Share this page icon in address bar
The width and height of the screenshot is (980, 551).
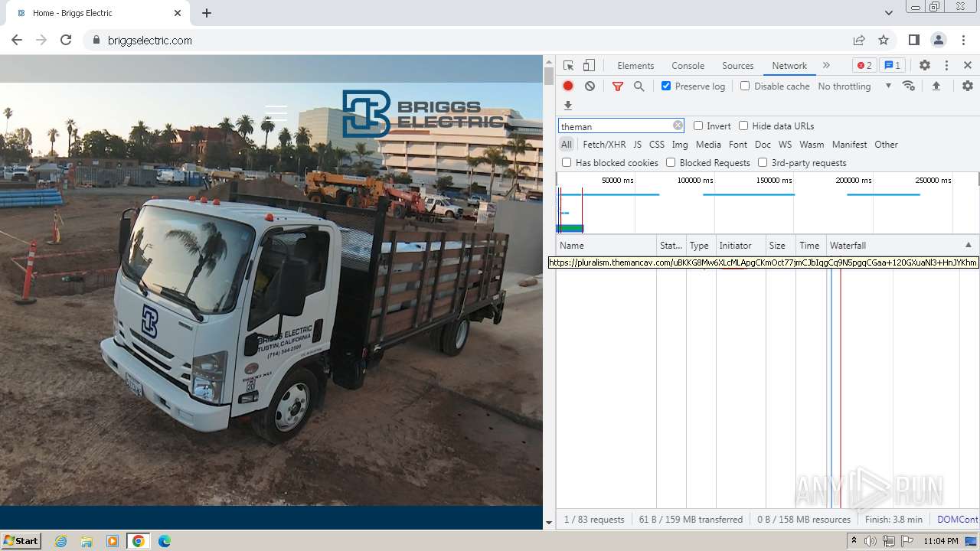[859, 40]
